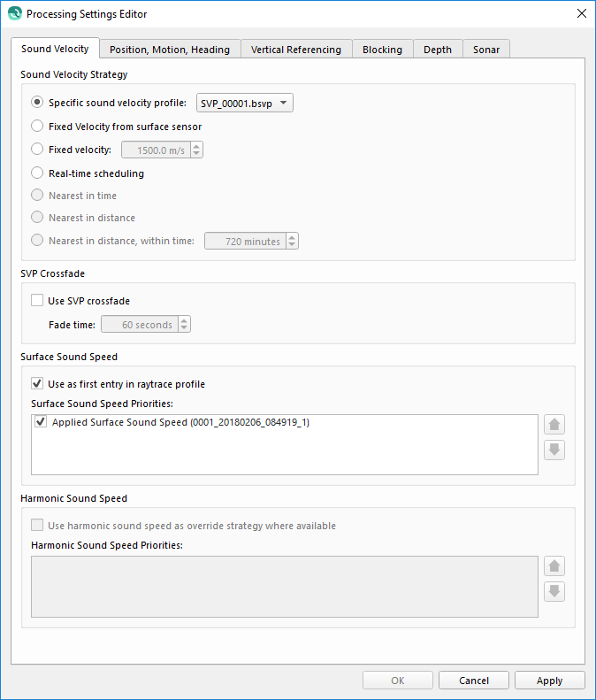Click harmonic sound speed priority up arrow

[554, 566]
